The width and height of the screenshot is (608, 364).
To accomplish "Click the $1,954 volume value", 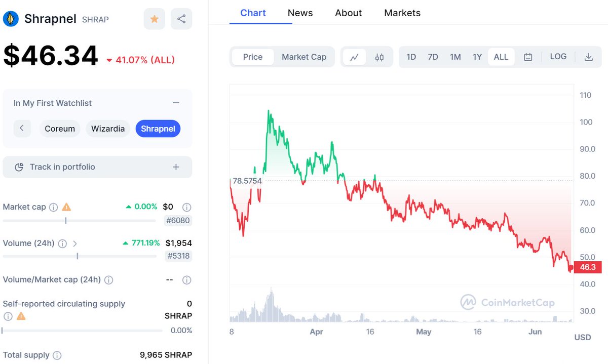I will [179, 243].
